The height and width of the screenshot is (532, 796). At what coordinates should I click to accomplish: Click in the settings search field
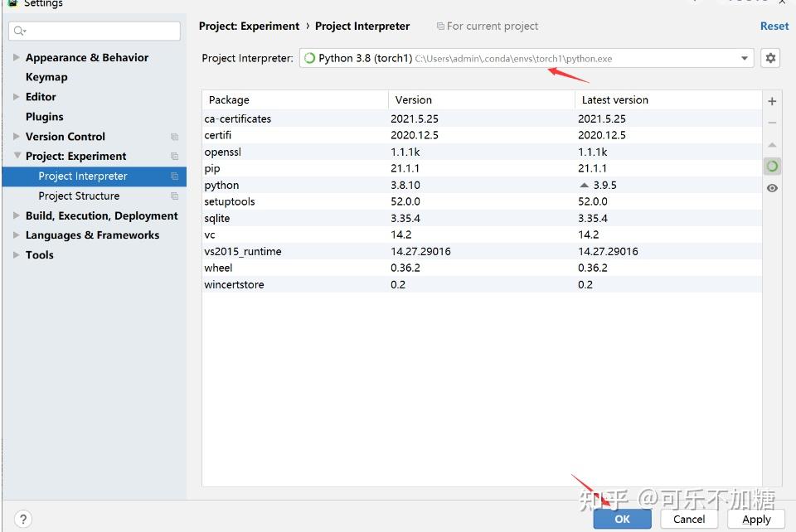click(99, 31)
